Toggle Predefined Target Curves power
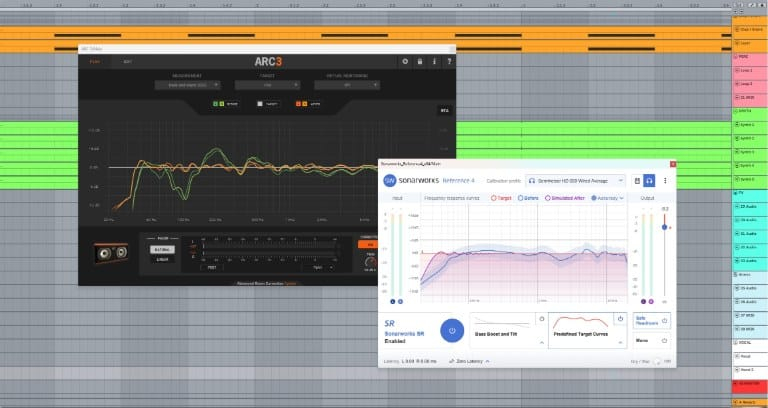Viewport: 768px width, 408px height. point(620,319)
